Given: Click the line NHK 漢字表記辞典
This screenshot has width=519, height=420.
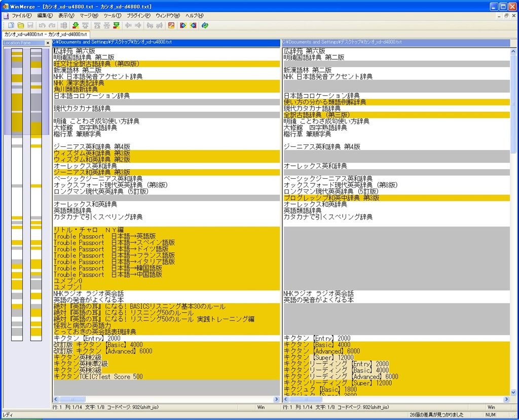Looking at the screenshot, I should click(166, 83).
